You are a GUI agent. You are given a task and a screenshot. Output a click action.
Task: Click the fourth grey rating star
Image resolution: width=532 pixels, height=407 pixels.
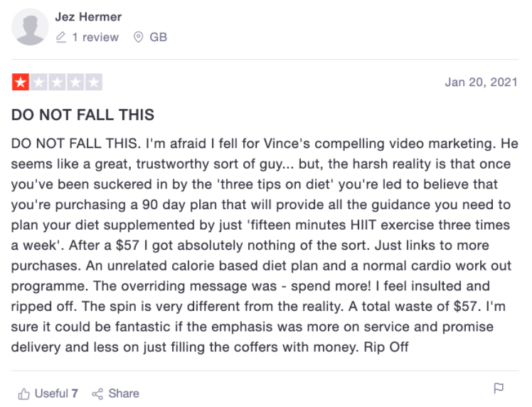(75, 82)
